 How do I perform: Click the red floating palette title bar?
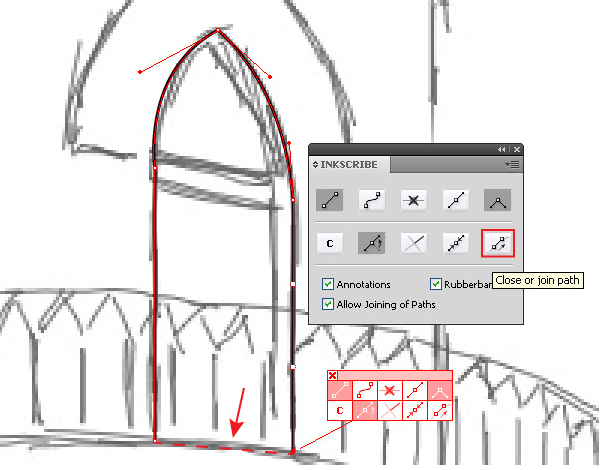395,375
